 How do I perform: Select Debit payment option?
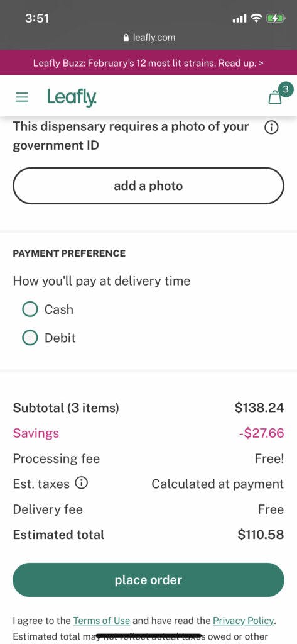point(30,338)
